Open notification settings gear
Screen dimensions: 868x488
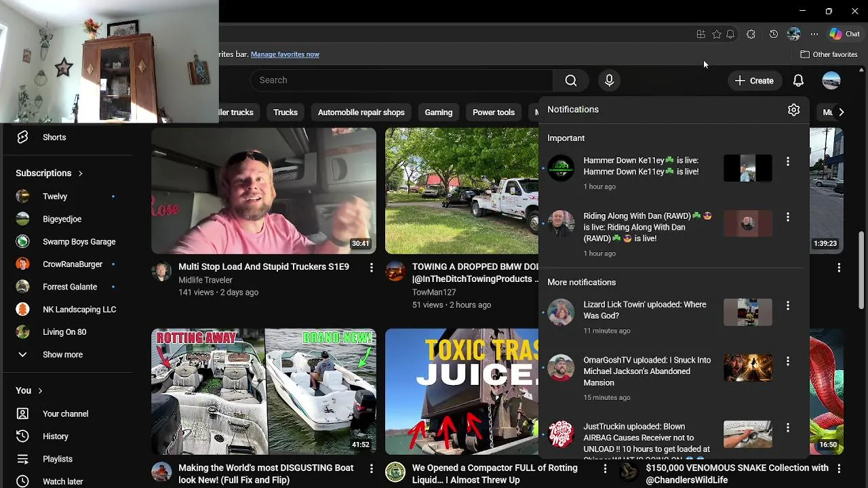pyautogui.click(x=793, y=110)
